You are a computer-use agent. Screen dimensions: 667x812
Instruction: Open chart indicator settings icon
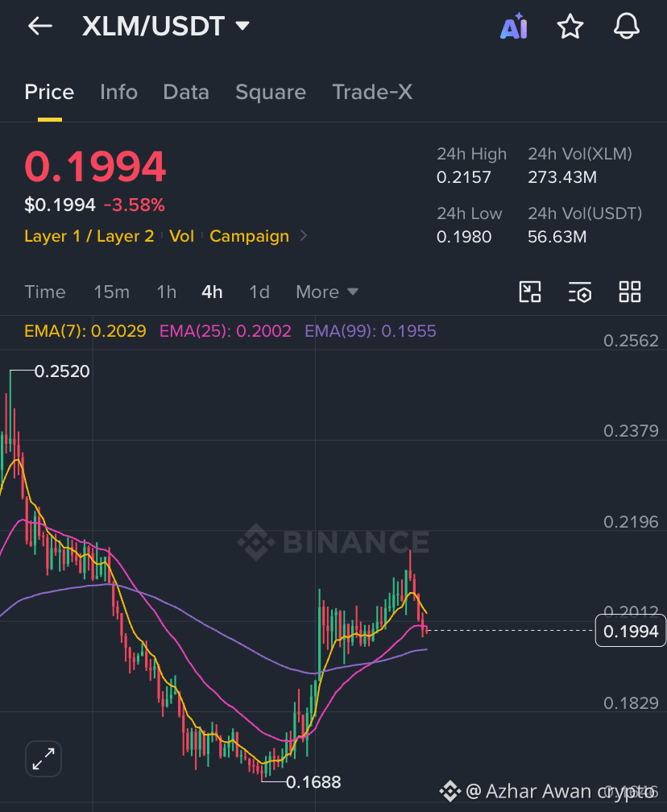(x=579, y=292)
